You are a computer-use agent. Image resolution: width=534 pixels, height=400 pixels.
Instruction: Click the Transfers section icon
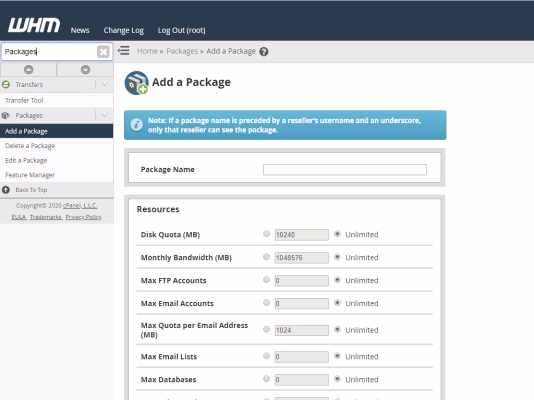[6, 84]
